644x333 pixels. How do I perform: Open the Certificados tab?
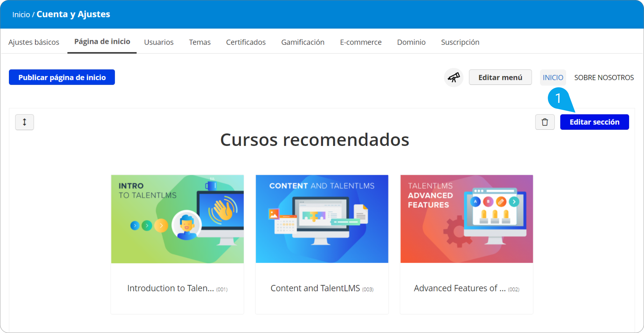(246, 42)
